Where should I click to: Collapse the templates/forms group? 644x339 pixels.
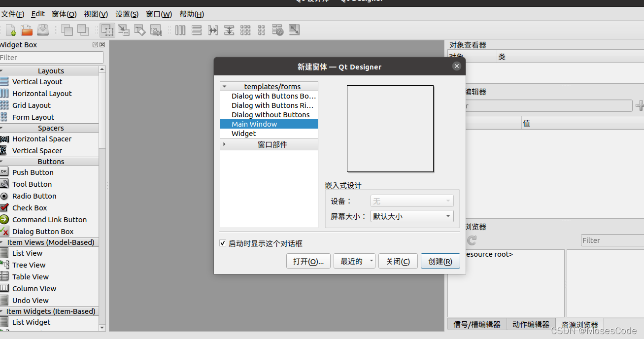click(x=226, y=86)
